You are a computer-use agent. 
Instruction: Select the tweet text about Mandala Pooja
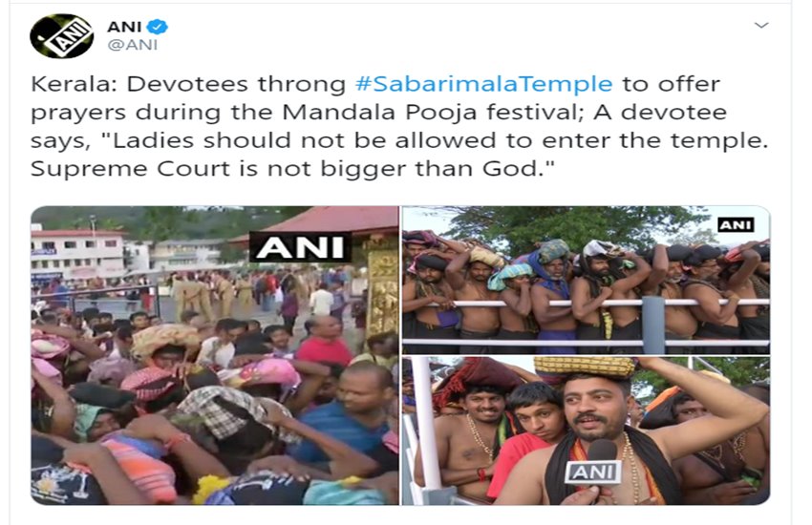(x=398, y=126)
